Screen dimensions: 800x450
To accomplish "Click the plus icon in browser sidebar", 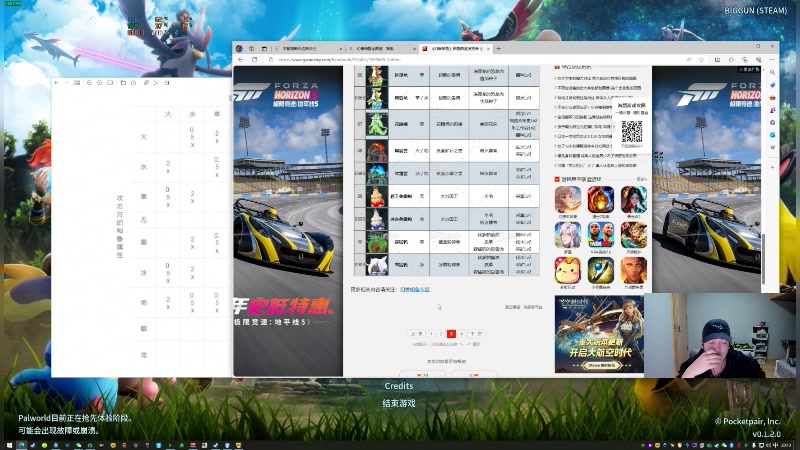I will click(x=772, y=167).
